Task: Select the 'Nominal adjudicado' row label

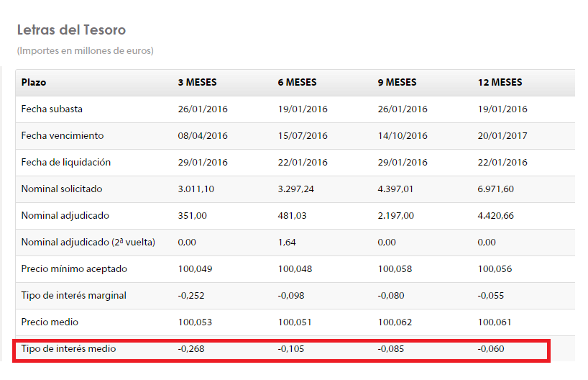Action: [x=65, y=215]
